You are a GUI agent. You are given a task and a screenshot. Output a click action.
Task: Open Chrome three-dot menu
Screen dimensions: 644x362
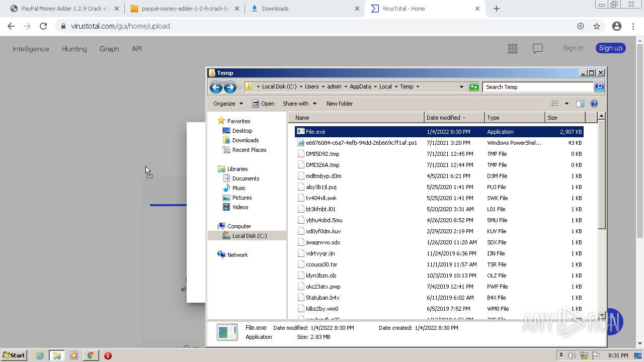click(x=633, y=26)
